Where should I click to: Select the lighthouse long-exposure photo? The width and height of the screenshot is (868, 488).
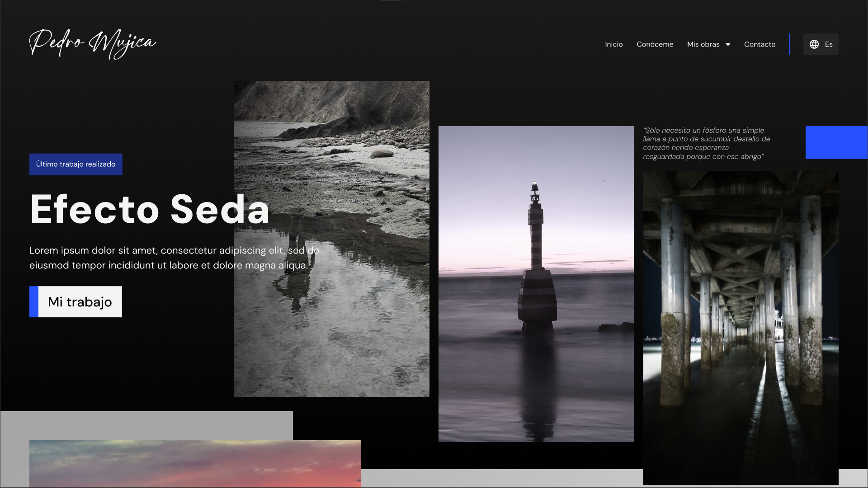[536, 285]
